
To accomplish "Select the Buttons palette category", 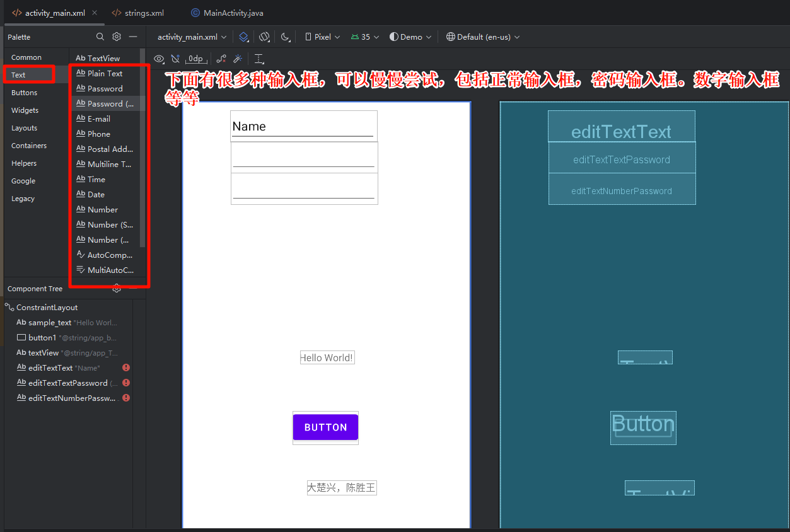I will pyautogui.click(x=25, y=93).
